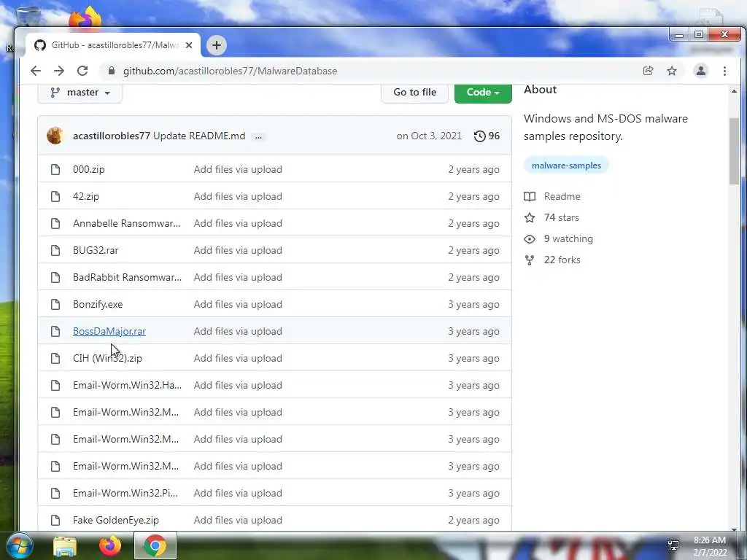Bookmark this page with the star icon
The height and width of the screenshot is (560, 747).
(x=672, y=71)
